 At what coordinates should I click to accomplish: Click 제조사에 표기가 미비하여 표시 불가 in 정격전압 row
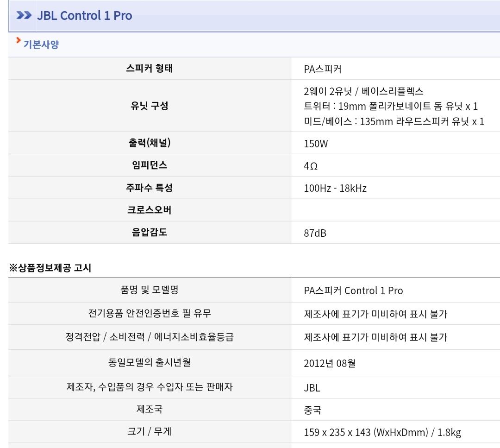coord(375,337)
